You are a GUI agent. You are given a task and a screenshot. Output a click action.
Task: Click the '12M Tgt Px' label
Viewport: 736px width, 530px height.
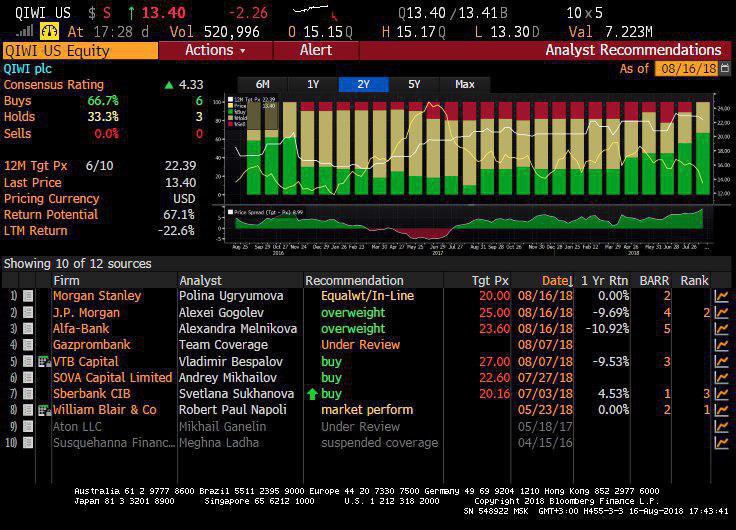coord(35,166)
